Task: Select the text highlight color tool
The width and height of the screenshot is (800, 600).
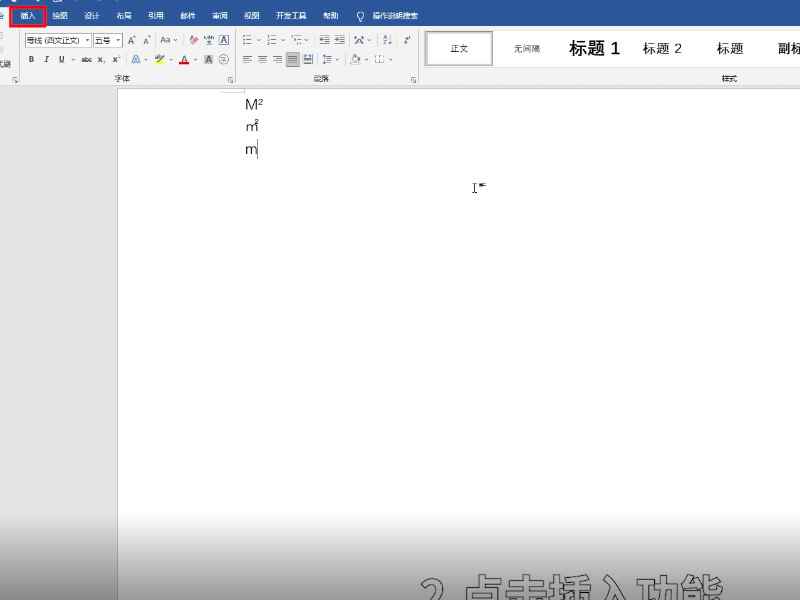Action: tap(160, 58)
